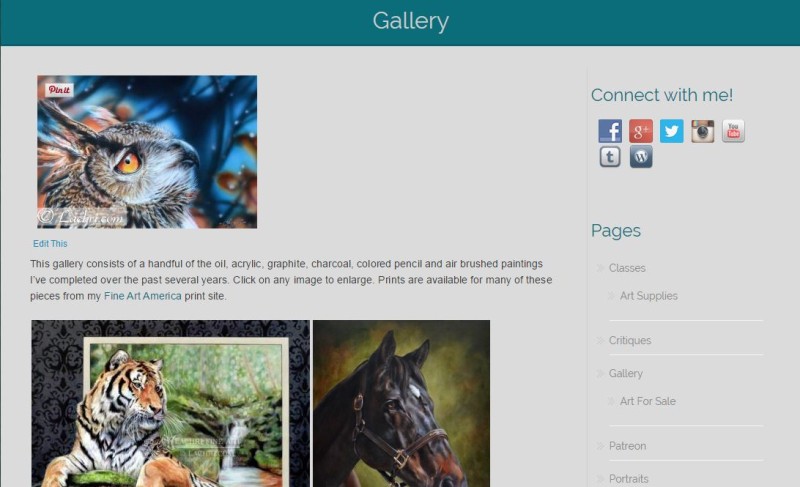Open the Facebook social icon
The image size is (800, 487).
610,131
